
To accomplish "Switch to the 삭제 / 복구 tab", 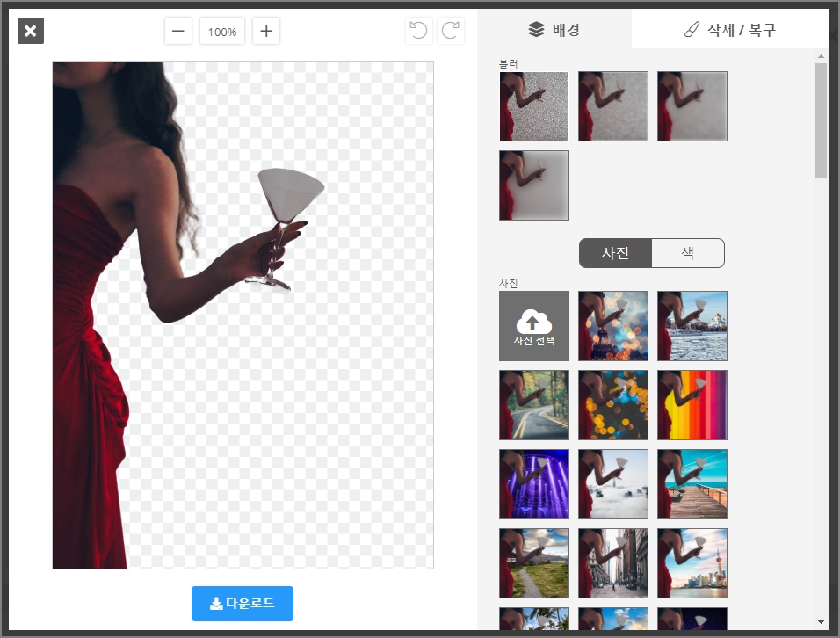I will click(x=729, y=29).
